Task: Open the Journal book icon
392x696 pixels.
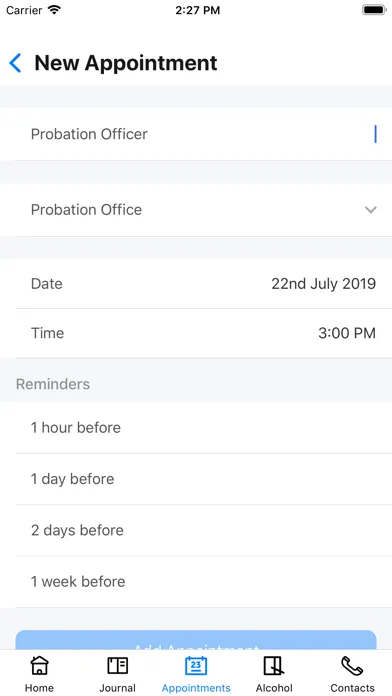Action: click(118, 666)
